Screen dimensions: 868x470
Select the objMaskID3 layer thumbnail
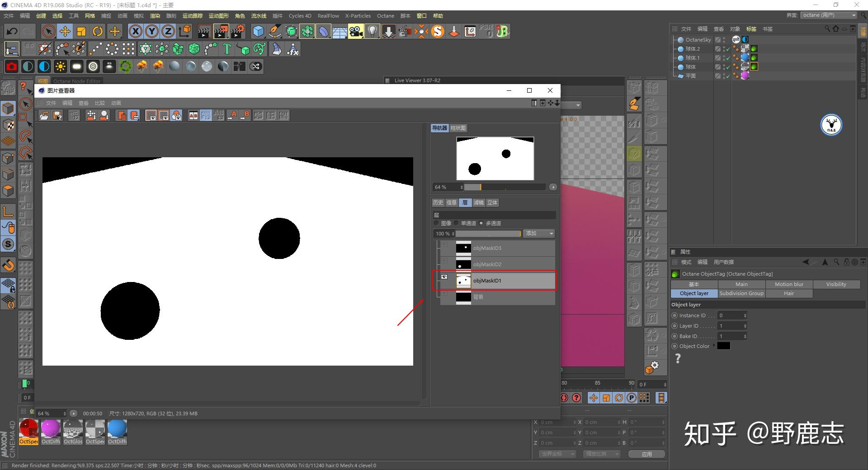[x=463, y=248]
